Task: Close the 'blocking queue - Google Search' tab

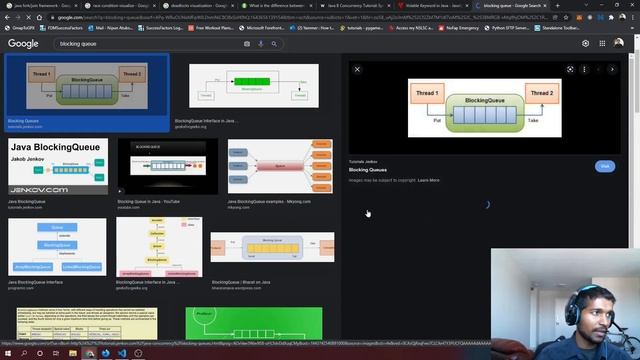Action: tap(545, 6)
